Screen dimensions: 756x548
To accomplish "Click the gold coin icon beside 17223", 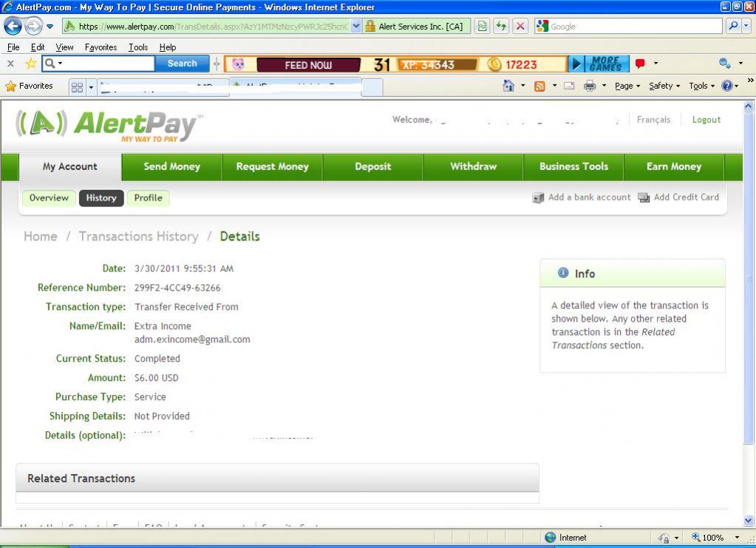I will 494,64.
